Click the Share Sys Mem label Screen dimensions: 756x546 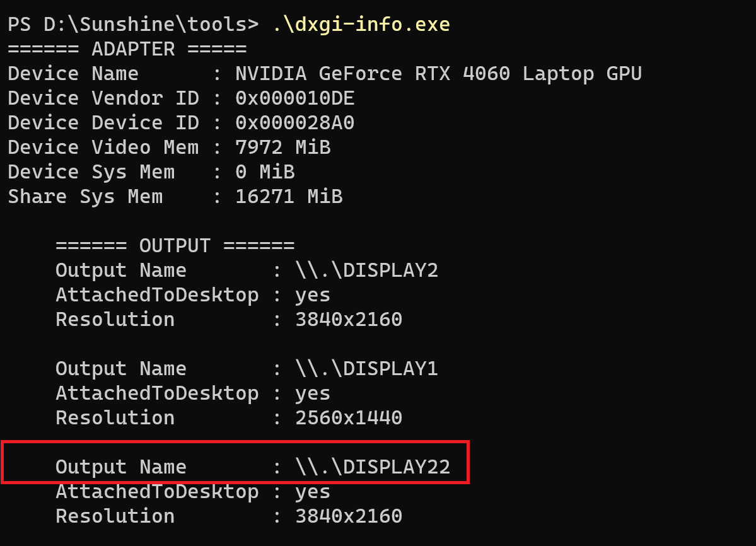click(x=85, y=197)
